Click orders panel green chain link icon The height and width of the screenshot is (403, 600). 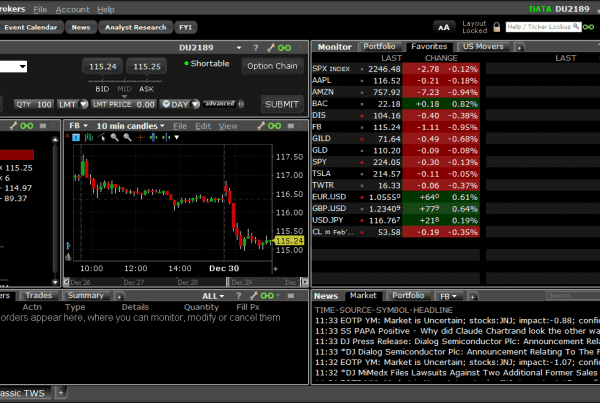pos(267,295)
